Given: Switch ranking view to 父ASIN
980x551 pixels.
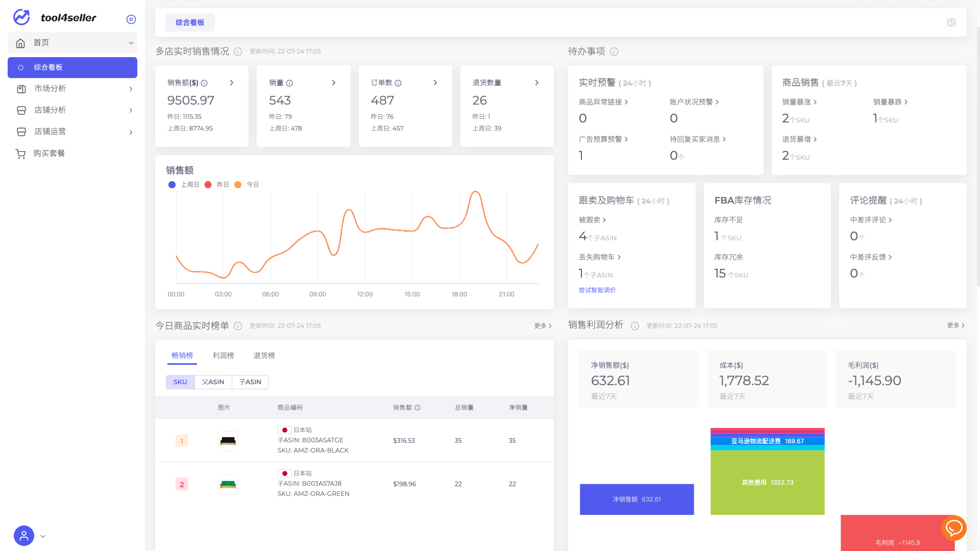Looking at the screenshot, I should pyautogui.click(x=213, y=382).
